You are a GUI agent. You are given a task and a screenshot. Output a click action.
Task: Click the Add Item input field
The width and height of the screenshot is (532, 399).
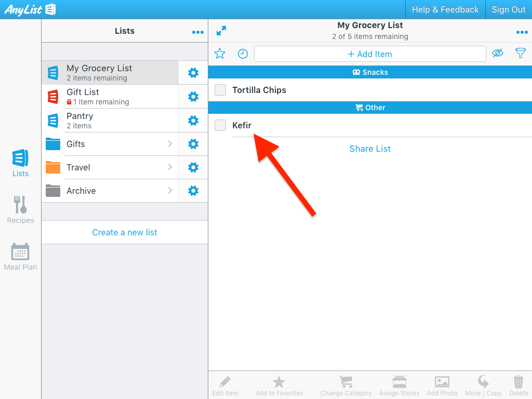click(x=370, y=54)
